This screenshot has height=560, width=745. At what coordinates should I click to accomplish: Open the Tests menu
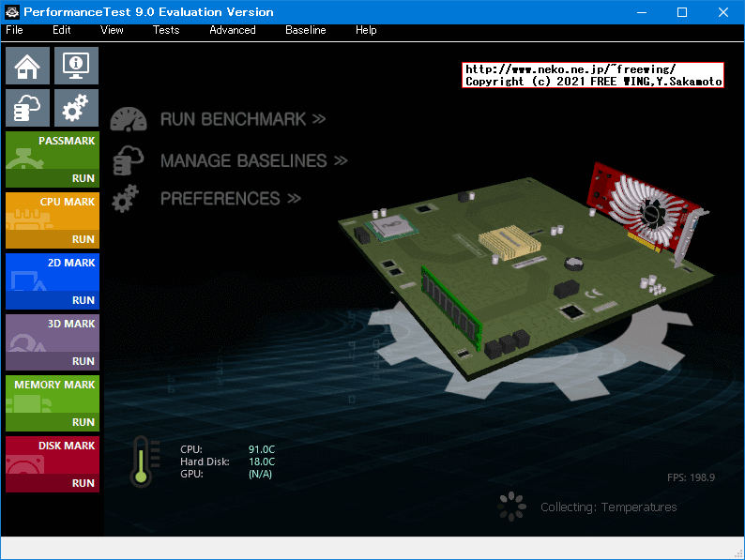pyautogui.click(x=166, y=30)
